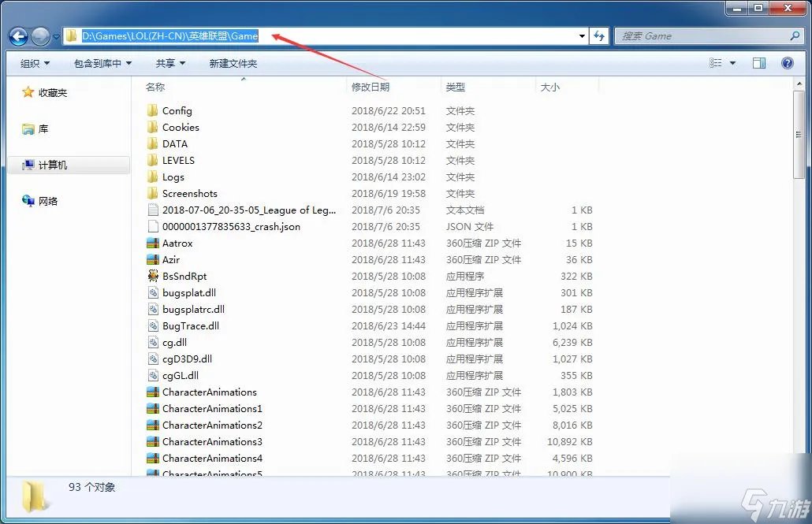Click the change view icon
Viewport: 812px width, 524px height.
click(x=716, y=63)
